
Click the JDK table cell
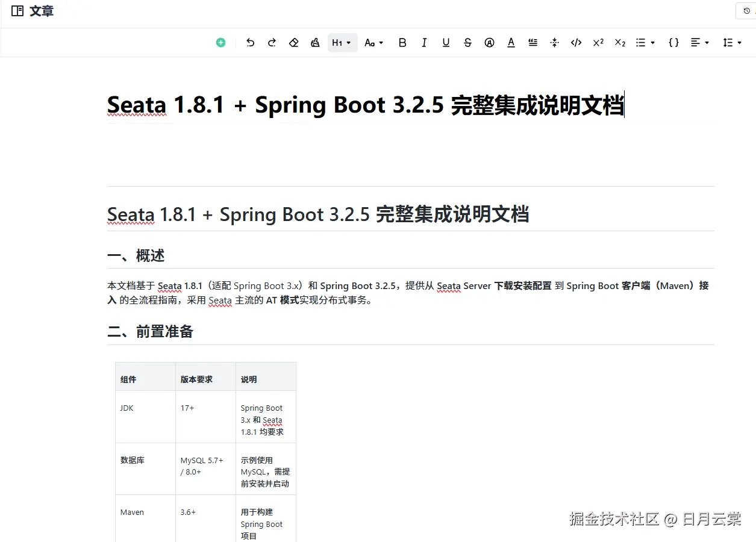tap(145, 417)
